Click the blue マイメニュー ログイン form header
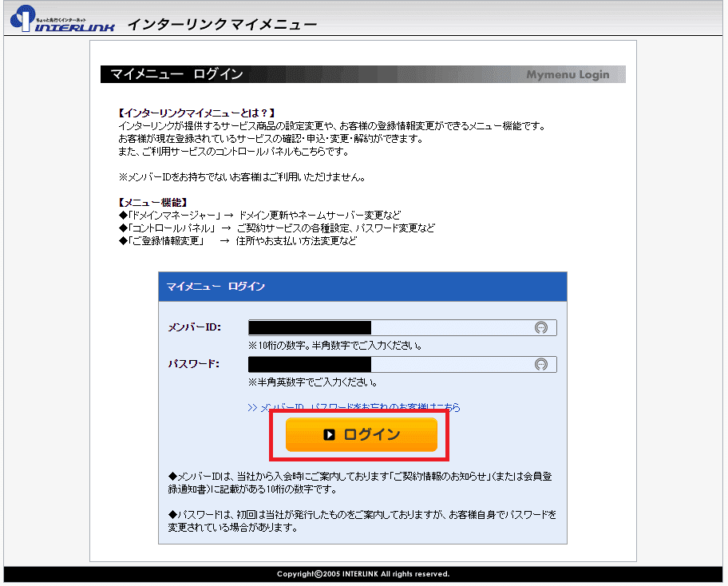728x586 pixels. pyautogui.click(x=362, y=287)
